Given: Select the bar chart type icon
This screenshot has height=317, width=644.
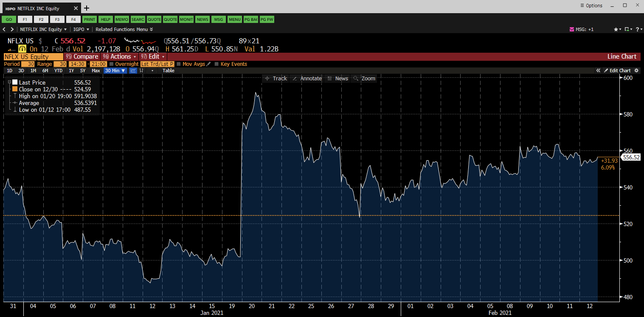Looking at the screenshot, I should tap(142, 71).
